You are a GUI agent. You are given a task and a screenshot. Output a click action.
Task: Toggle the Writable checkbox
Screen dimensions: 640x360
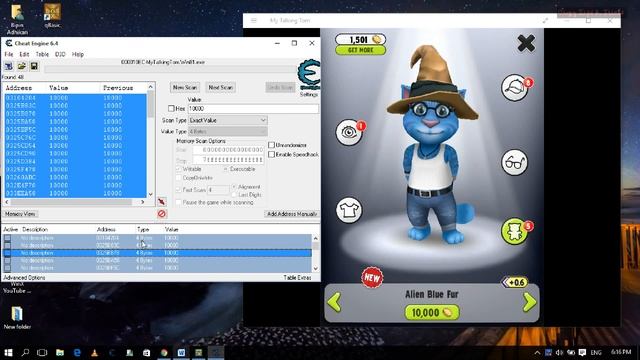coord(178,169)
